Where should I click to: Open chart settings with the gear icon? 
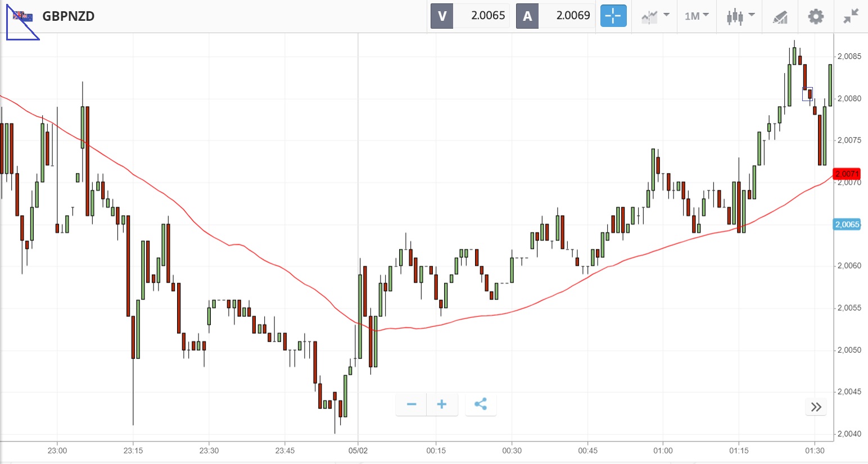pyautogui.click(x=816, y=16)
